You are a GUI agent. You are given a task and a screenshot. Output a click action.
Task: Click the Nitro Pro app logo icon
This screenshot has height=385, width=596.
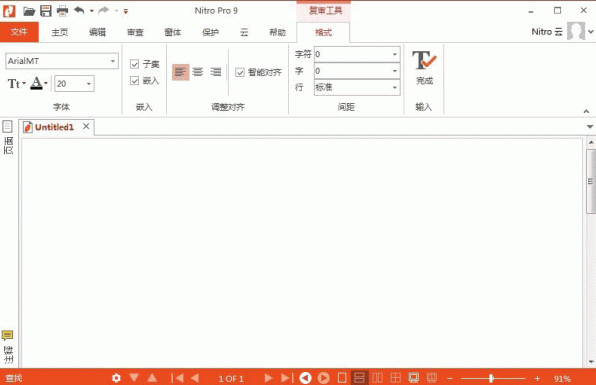click(9, 11)
